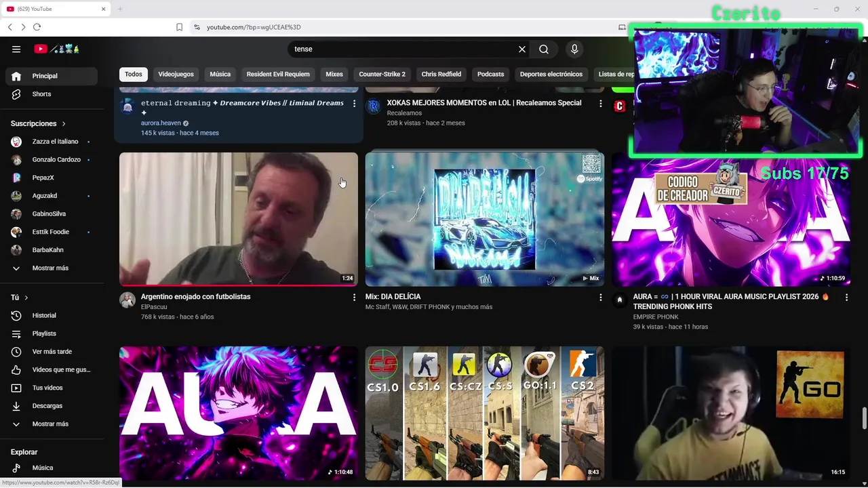
Task: Start voice search with microphone icon
Action: tap(574, 49)
